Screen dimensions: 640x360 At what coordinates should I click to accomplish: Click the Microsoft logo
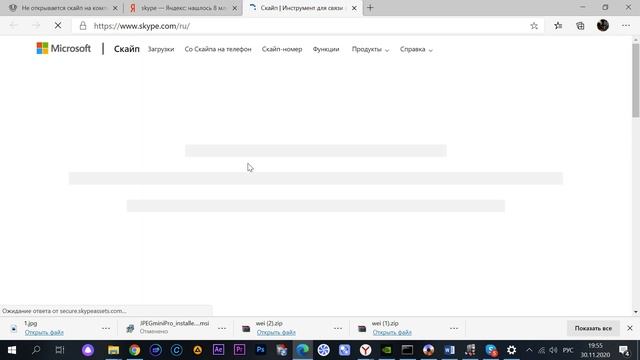[64, 48]
